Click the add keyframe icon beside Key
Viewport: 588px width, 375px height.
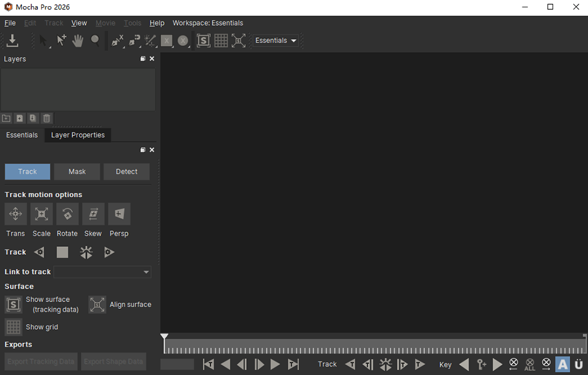click(x=481, y=364)
